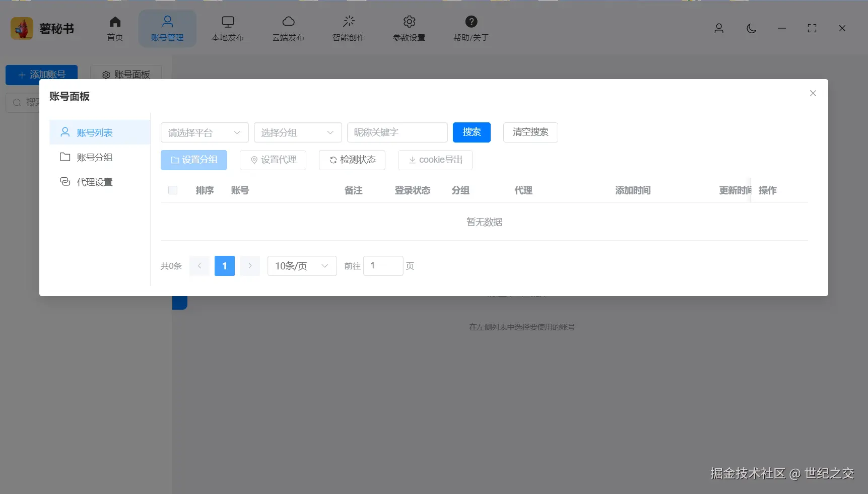Open 本地发布 local publishing
868x494 pixels.
coord(228,28)
